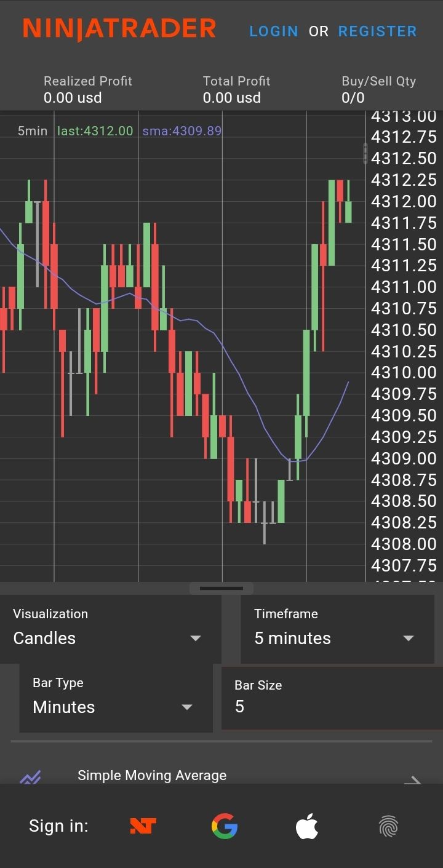Tap the sma:4309.89 chart label
This screenshot has width=443, height=868.
(x=182, y=130)
